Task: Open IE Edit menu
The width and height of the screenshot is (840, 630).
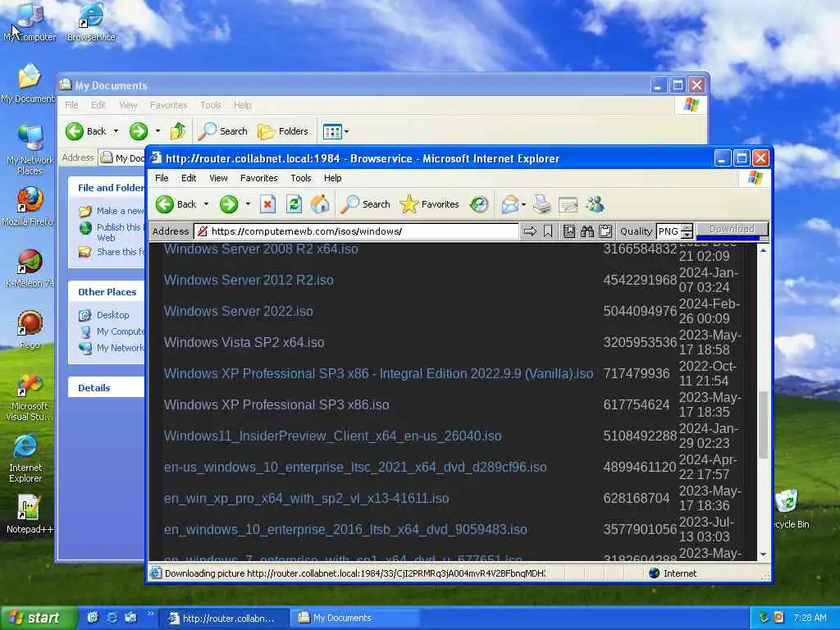Action: [188, 178]
